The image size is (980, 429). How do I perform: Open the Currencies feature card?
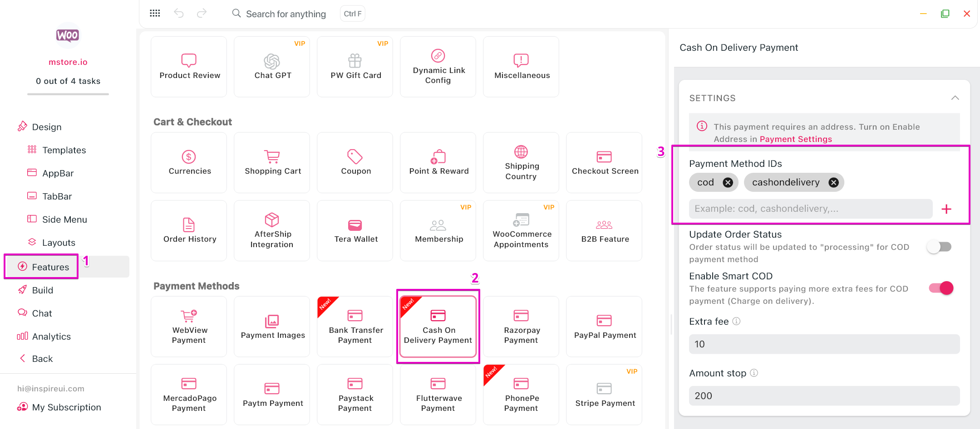pos(189,162)
